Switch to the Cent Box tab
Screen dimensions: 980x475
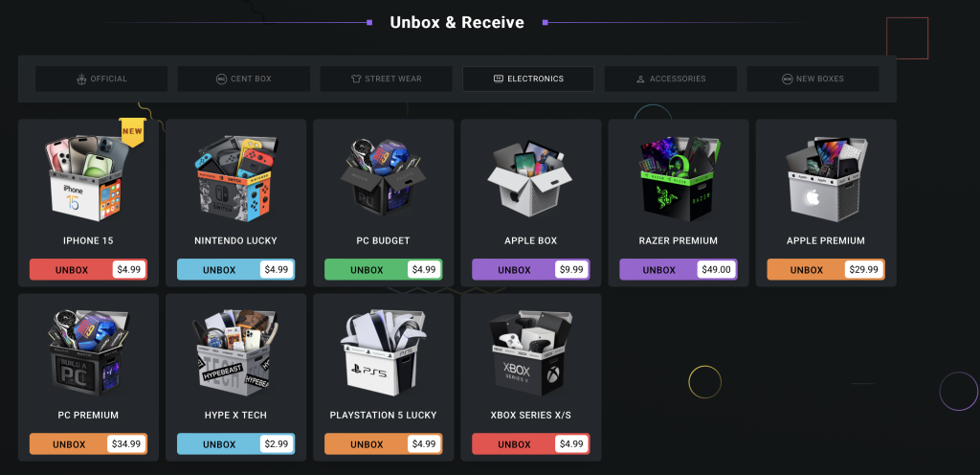244,79
